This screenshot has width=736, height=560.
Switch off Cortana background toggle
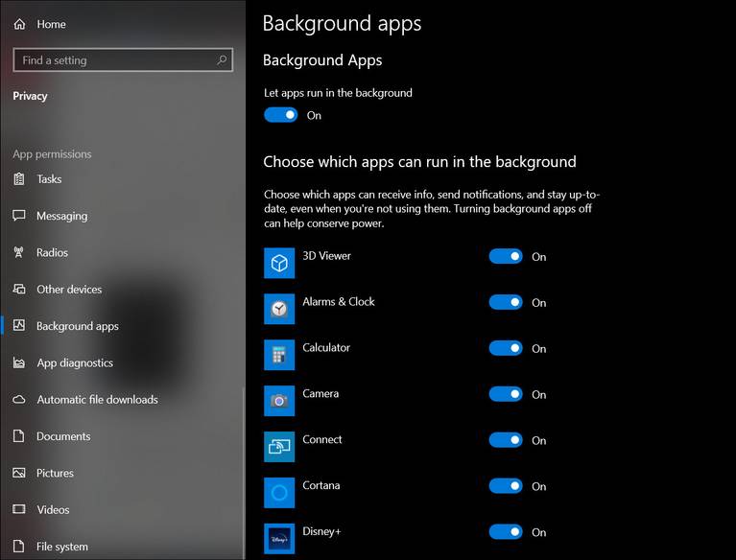pyautogui.click(x=506, y=486)
